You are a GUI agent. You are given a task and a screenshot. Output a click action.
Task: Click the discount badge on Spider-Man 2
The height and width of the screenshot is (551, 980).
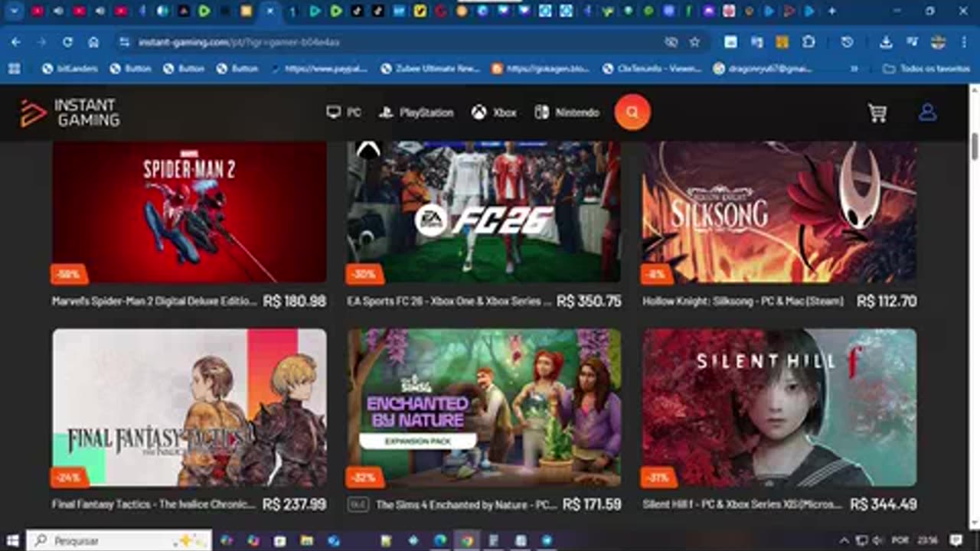(70, 273)
